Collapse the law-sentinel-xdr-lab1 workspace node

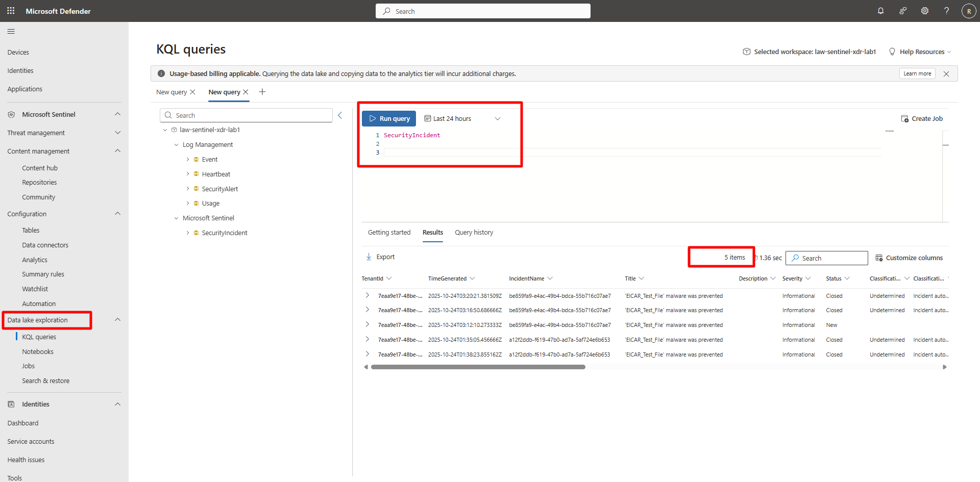point(165,130)
